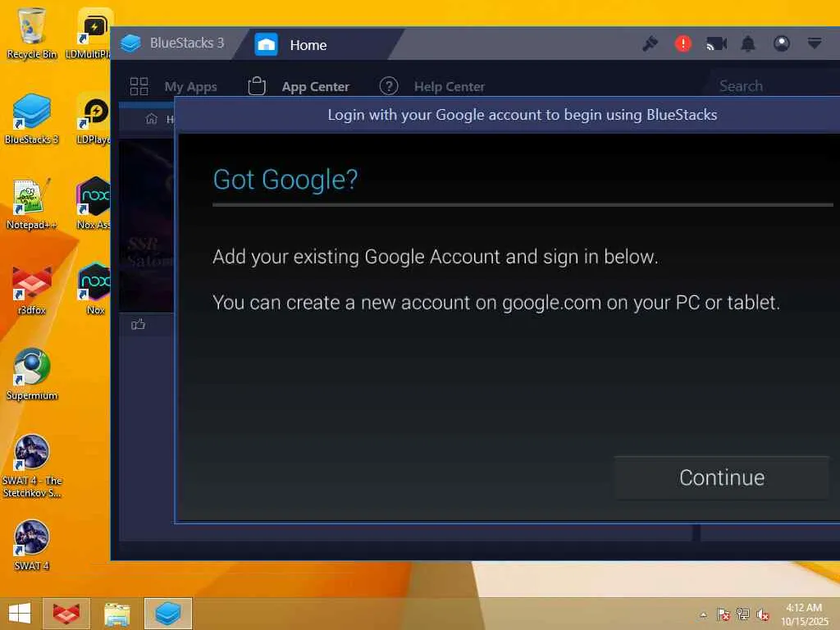Click the Action Center flag tray icon
The width and height of the screenshot is (840, 630).
(x=723, y=614)
